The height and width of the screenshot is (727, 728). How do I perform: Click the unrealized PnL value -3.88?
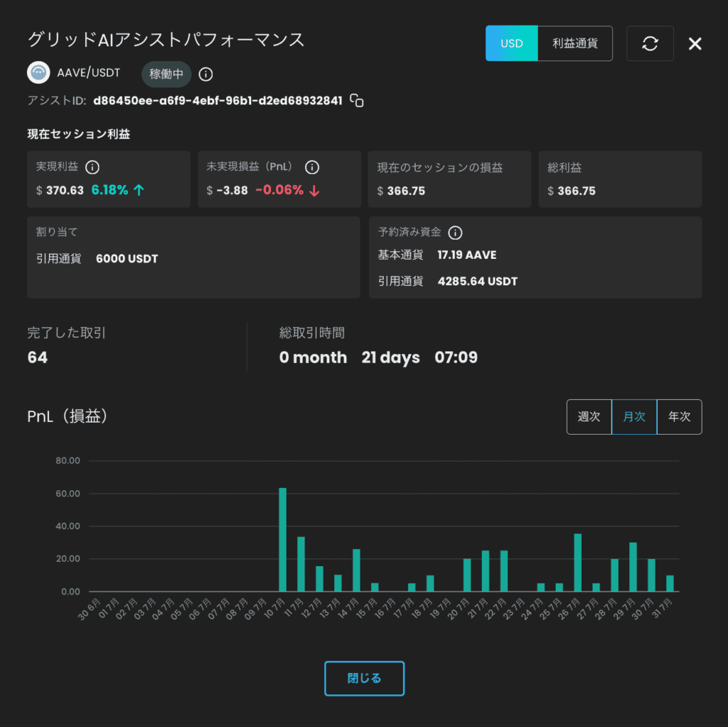point(232,191)
